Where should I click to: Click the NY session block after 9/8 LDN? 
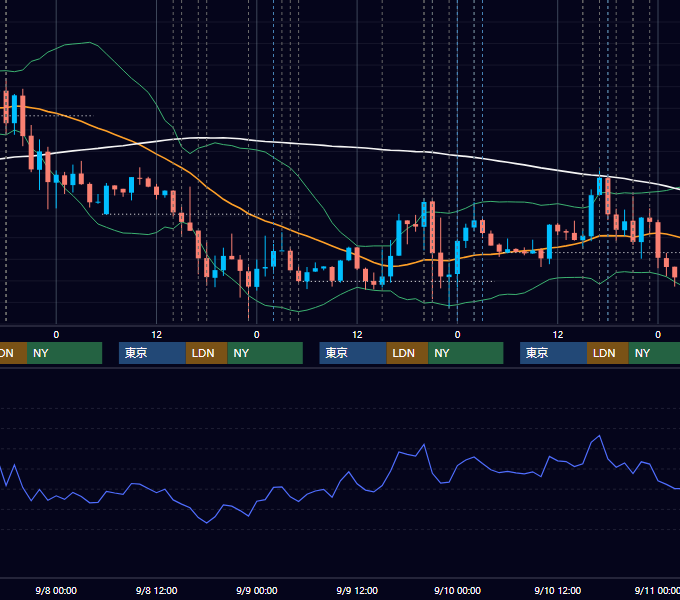265,353
